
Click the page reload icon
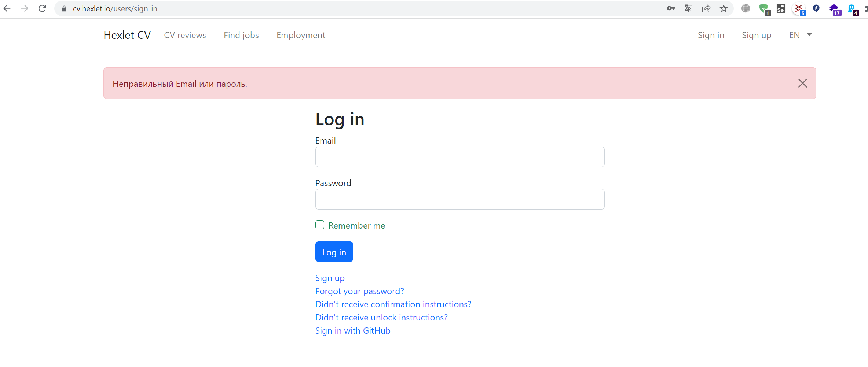point(42,8)
